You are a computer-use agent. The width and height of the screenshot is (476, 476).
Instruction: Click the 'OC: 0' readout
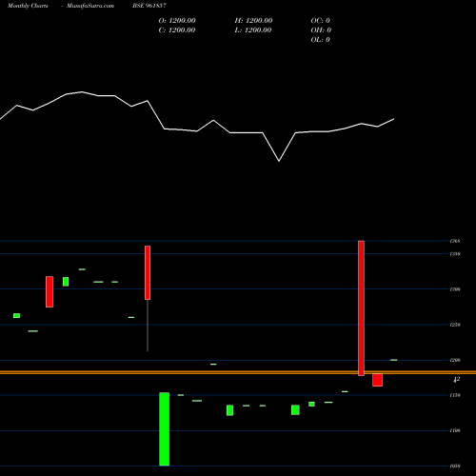pos(321,21)
